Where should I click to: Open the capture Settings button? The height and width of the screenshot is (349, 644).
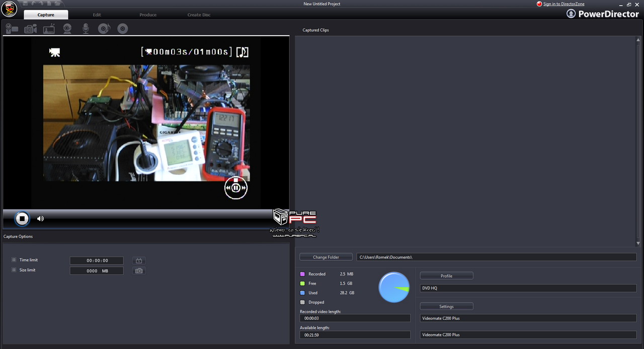pos(446,307)
